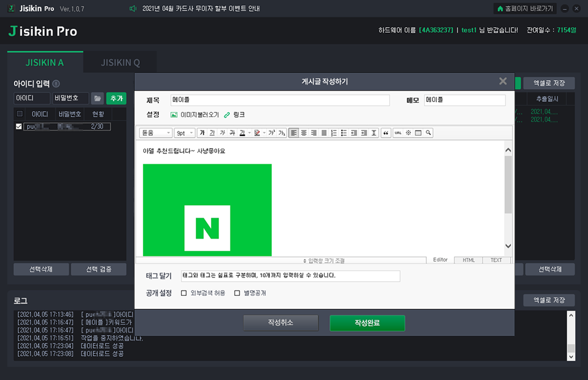Click log panel scrollbar down arrow
588x380 pixels.
coord(571,356)
